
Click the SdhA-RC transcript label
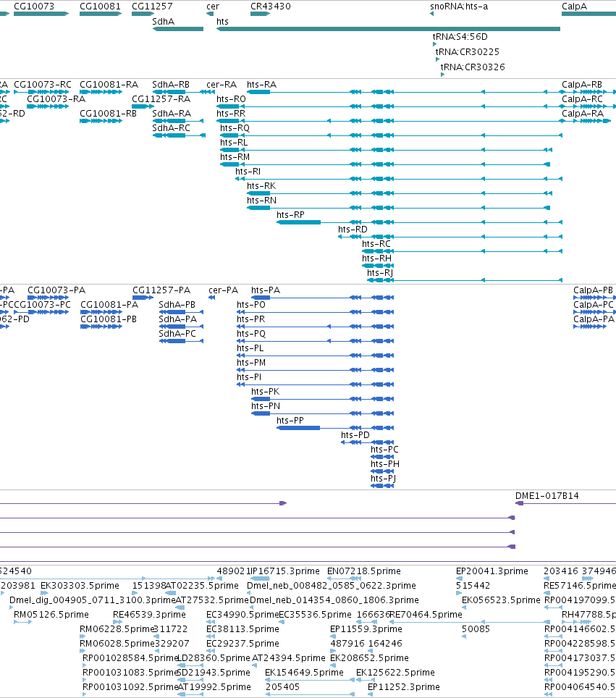[172, 128]
